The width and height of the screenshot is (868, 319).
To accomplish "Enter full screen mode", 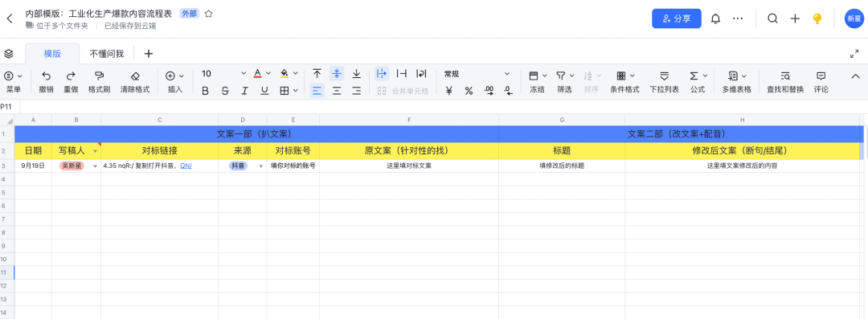I will pyautogui.click(x=854, y=54).
